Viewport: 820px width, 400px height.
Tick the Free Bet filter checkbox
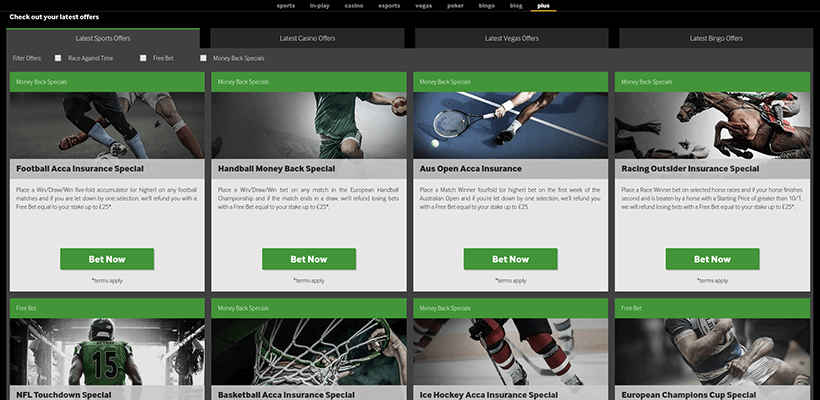[143, 58]
